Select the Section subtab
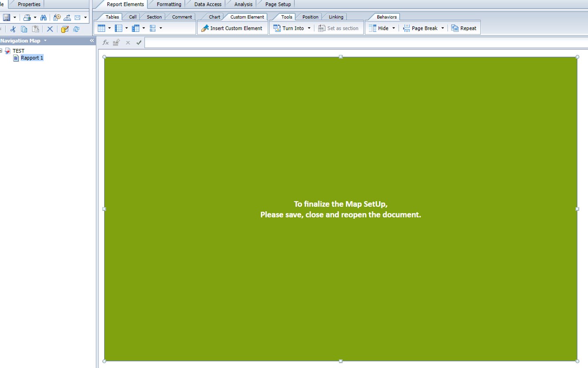 click(x=154, y=17)
